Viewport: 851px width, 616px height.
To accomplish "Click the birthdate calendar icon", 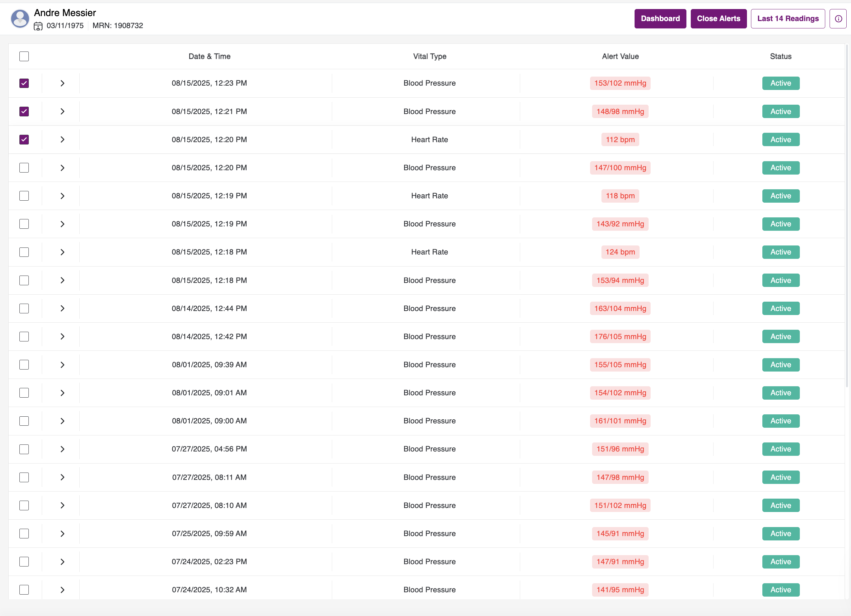I will click(38, 26).
